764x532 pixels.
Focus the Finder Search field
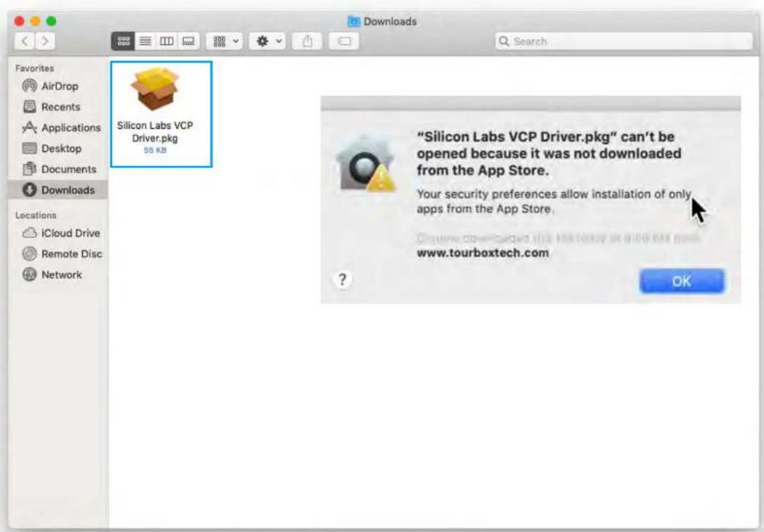pyautogui.click(x=624, y=41)
